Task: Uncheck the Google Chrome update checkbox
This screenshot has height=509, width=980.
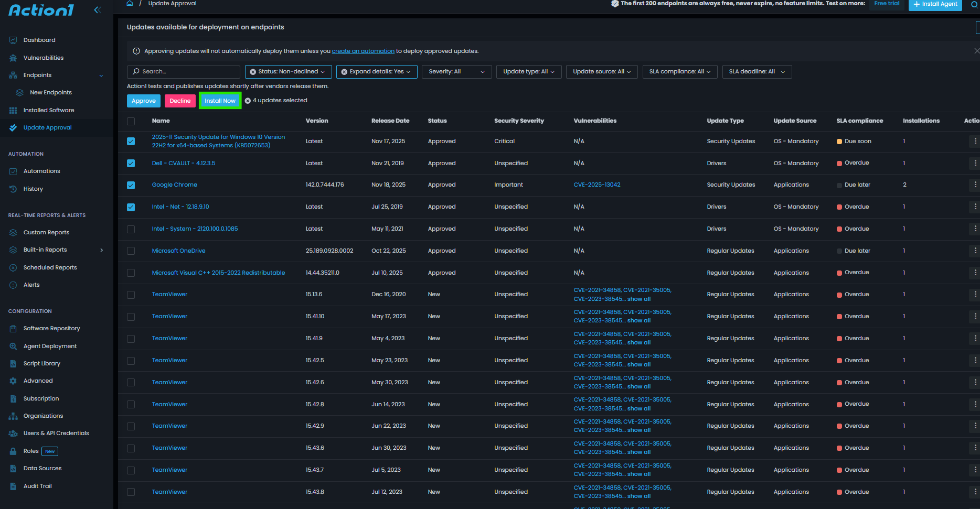Action: point(131,185)
